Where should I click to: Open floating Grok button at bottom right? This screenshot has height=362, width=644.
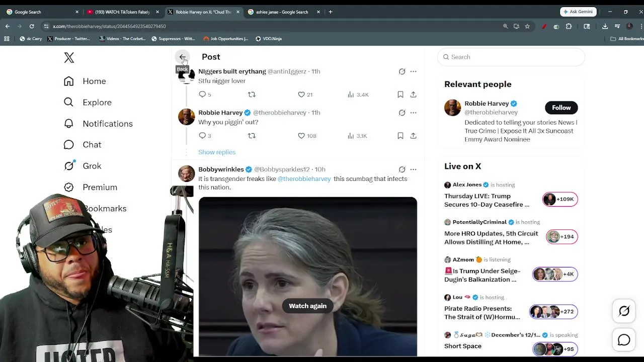pyautogui.click(x=624, y=311)
